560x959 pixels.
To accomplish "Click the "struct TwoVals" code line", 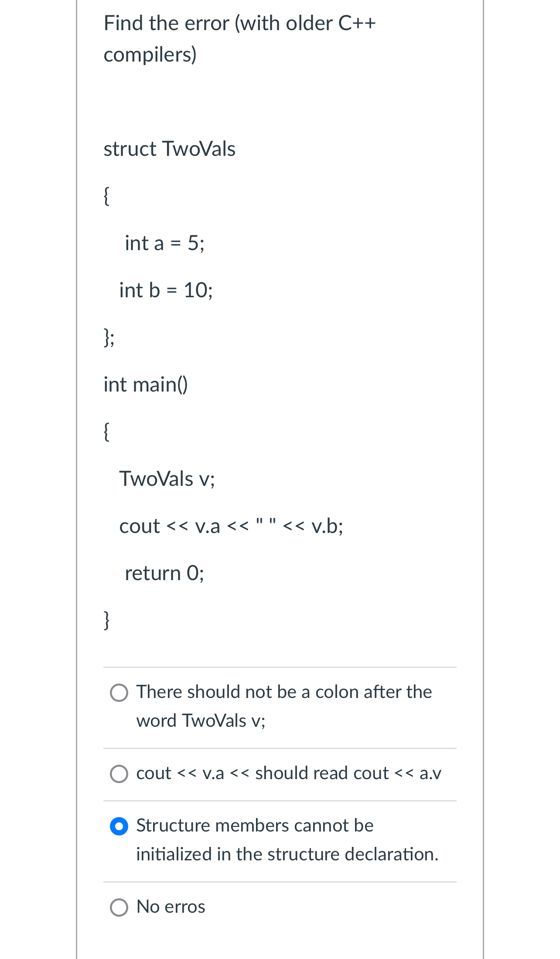I will pyautogui.click(x=170, y=148).
